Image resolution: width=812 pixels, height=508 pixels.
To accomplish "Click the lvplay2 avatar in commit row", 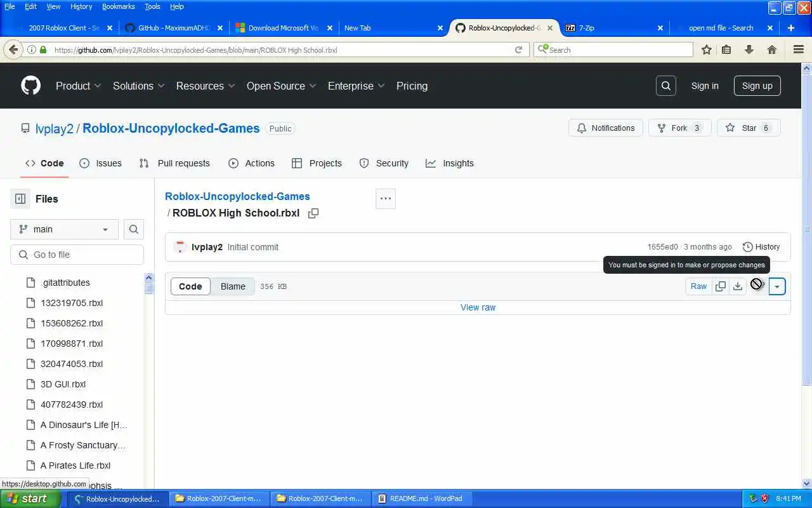I will pos(180,247).
